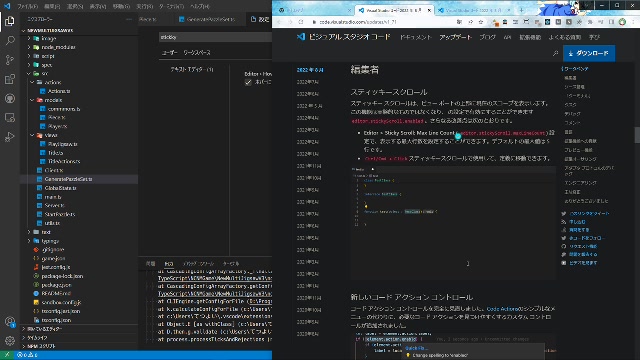Open the Blog link in website navigation
The width and height of the screenshot is (640, 360).
tap(487, 37)
